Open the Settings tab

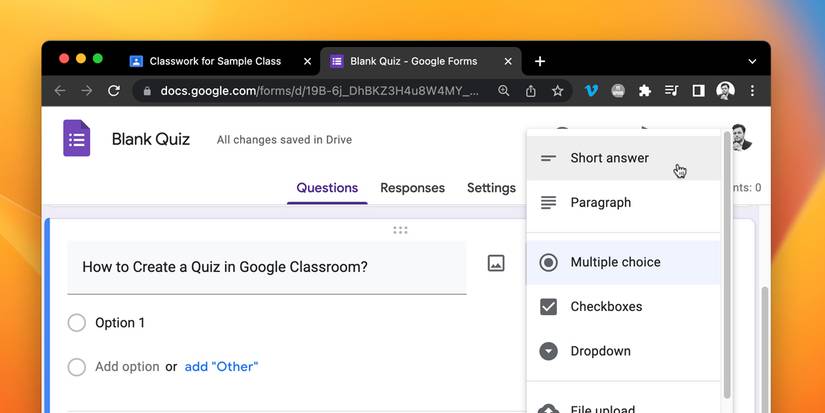pyautogui.click(x=491, y=188)
